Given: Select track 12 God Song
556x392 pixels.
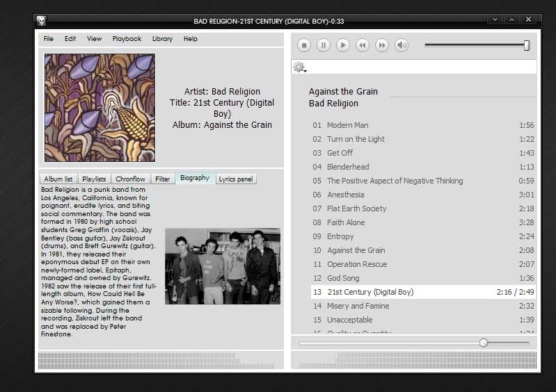Looking at the screenshot, I should 423,278.
